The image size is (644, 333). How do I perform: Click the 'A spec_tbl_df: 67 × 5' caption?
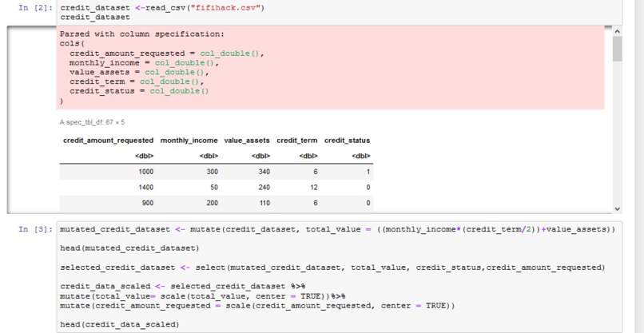[92, 122]
